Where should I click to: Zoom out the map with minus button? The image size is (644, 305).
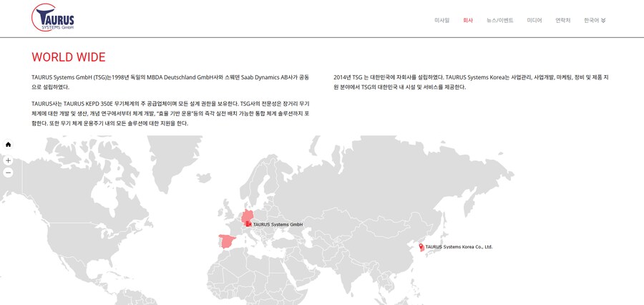[8, 173]
